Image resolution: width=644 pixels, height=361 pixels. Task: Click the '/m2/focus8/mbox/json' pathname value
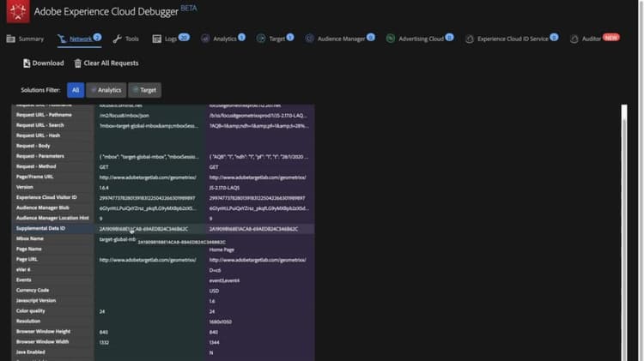tap(124, 116)
